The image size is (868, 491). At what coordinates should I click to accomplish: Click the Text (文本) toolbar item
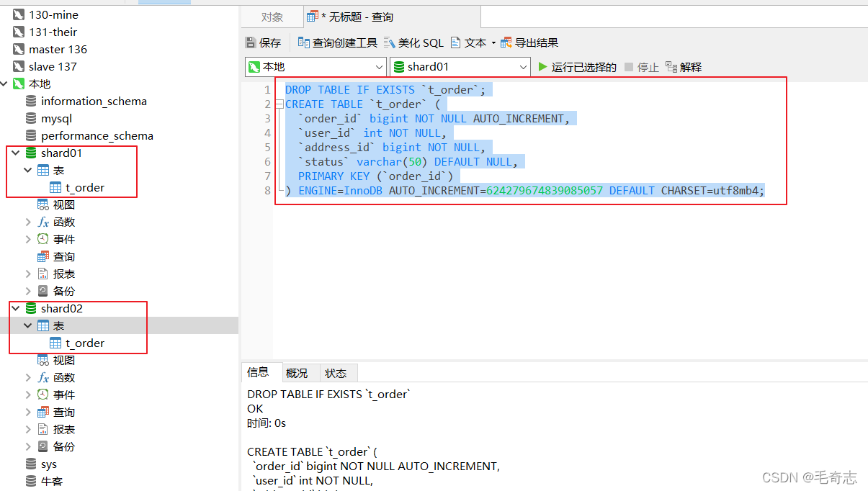point(469,43)
